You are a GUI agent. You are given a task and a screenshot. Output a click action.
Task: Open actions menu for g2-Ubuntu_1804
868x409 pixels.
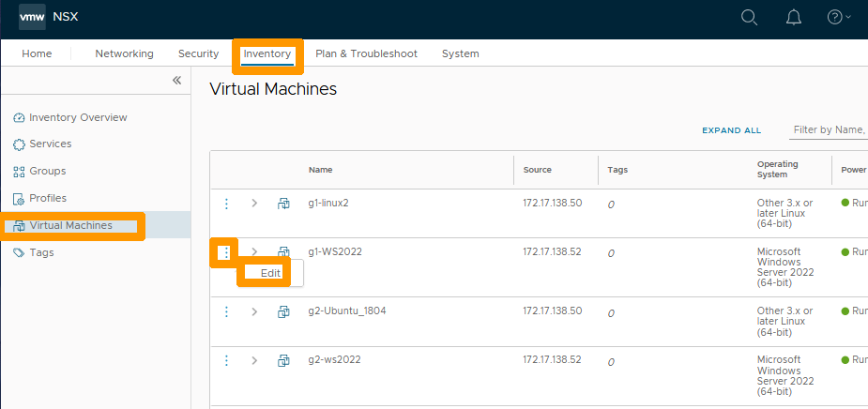click(226, 311)
